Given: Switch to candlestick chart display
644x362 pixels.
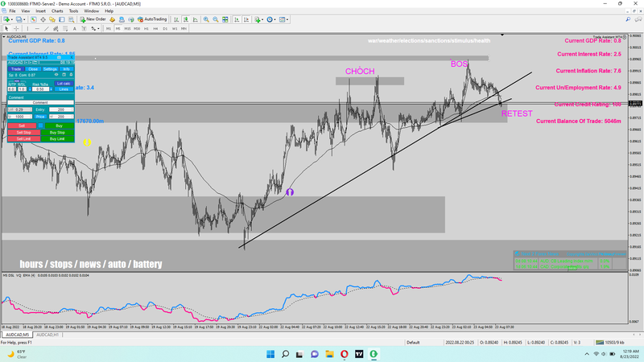Looking at the screenshot, I should pos(186,19).
